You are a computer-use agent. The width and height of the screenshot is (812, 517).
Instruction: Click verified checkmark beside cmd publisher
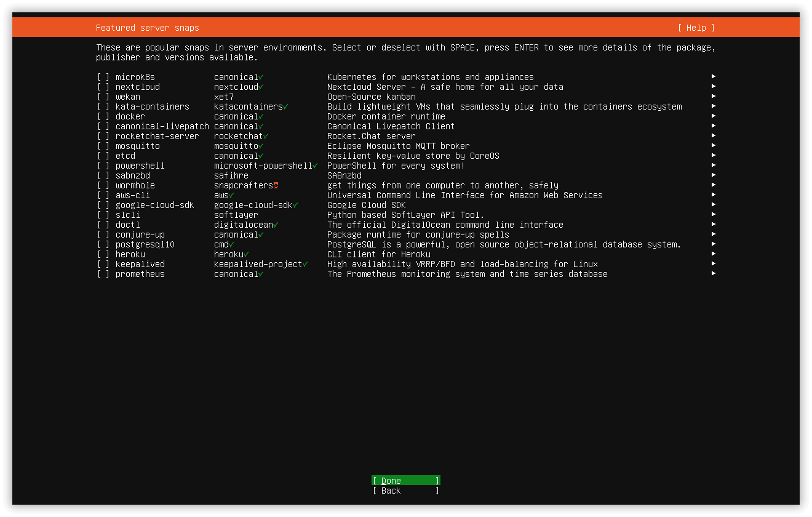click(231, 244)
